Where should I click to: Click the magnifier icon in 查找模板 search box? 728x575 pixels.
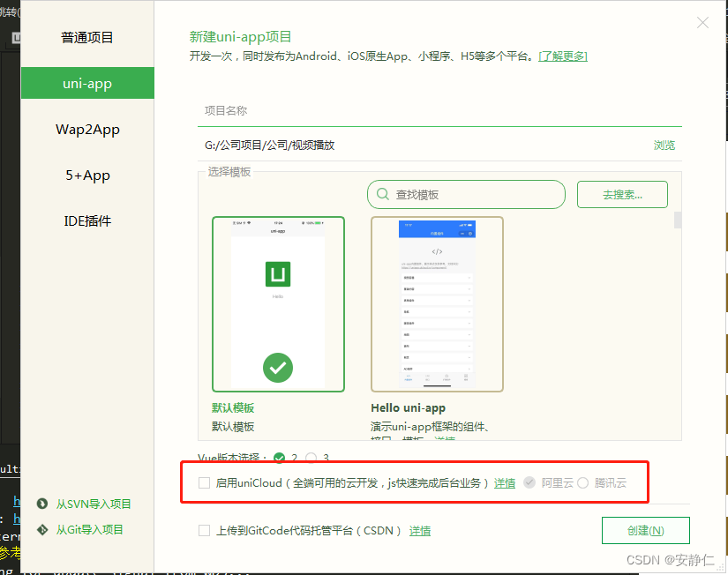[x=382, y=194]
